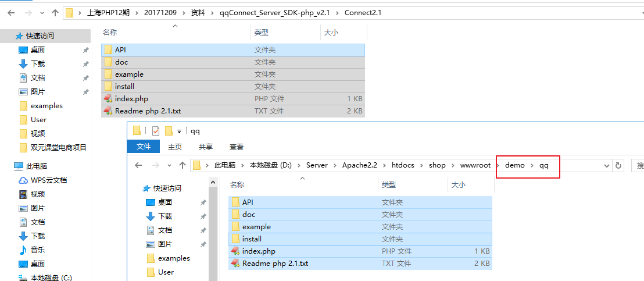Select Readme php 2.1.txt in Connect2.1 folder
The width and height of the screenshot is (644, 281).
click(x=148, y=111)
